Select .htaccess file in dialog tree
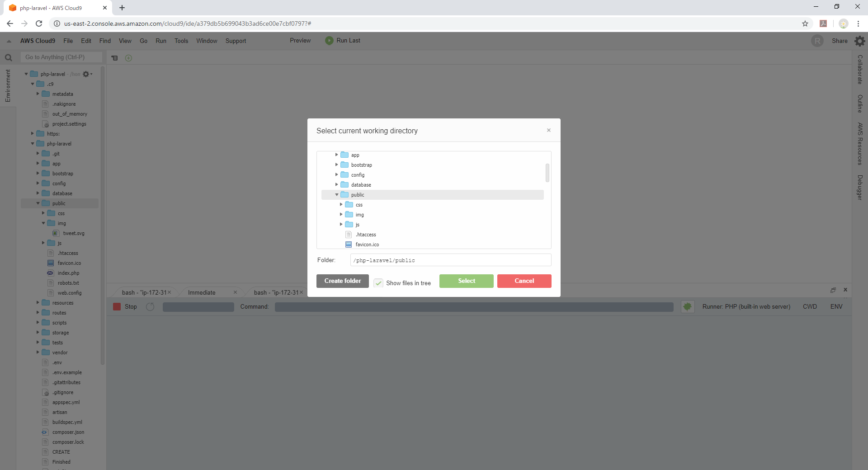The width and height of the screenshot is (868, 470). pos(365,235)
